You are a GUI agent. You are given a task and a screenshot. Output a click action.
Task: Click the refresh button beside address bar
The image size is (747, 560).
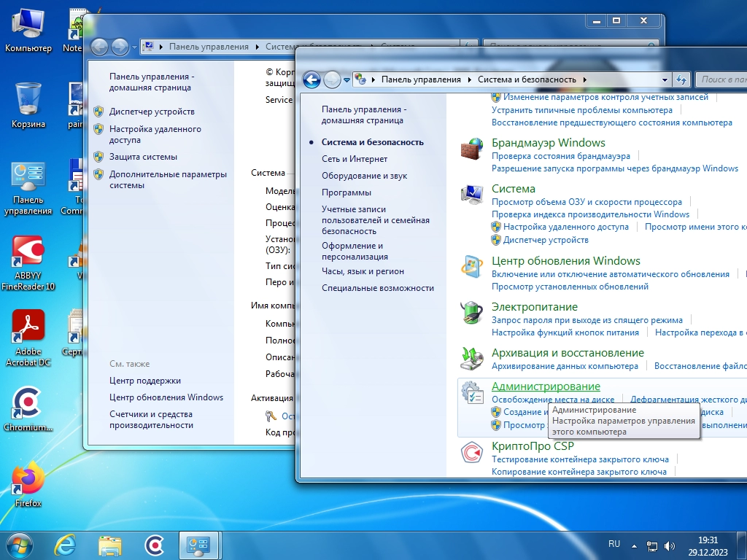tap(681, 79)
